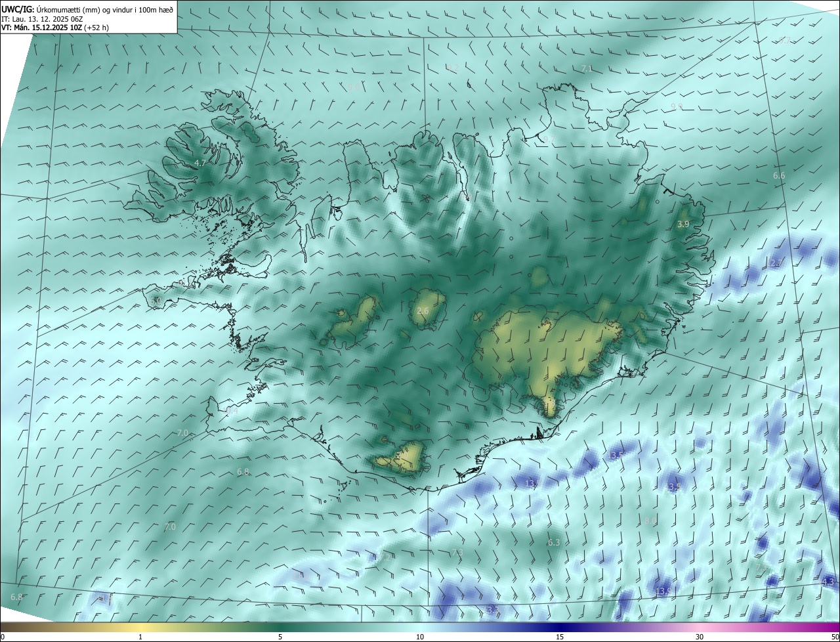Click the 9.9 value northeast of Iceland

677,106
